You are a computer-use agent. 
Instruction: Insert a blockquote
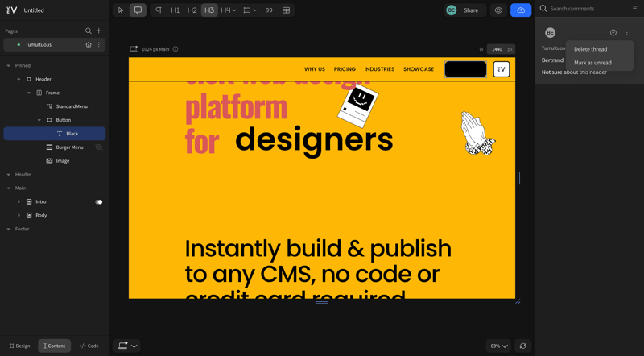point(269,10)
